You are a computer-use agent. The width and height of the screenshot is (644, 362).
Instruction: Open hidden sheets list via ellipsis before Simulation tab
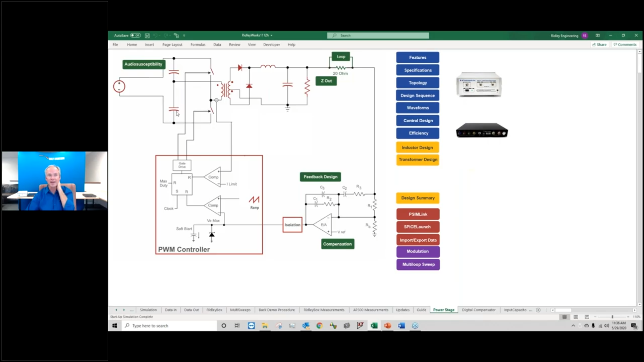point(131,310)
